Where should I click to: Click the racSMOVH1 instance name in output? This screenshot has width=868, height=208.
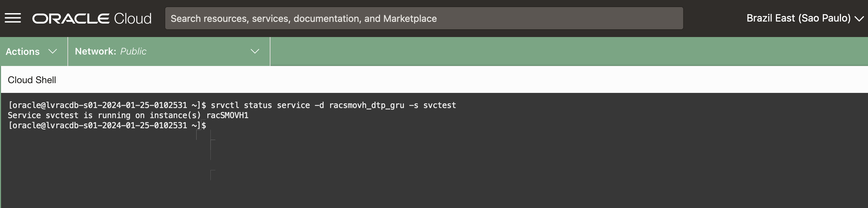(x=228, y=115)
